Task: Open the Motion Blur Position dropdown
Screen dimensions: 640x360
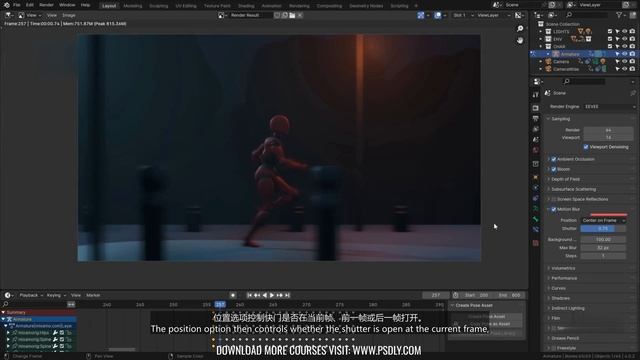Action: [x=603, y=220]
